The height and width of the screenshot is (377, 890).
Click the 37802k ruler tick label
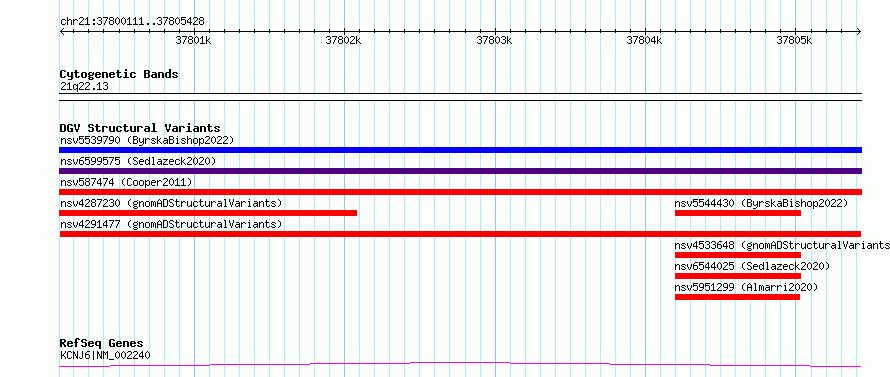point(343,40)
